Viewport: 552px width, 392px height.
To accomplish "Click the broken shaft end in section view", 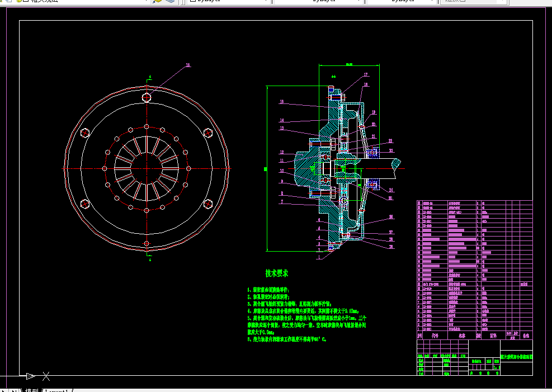I will (396, 164).
